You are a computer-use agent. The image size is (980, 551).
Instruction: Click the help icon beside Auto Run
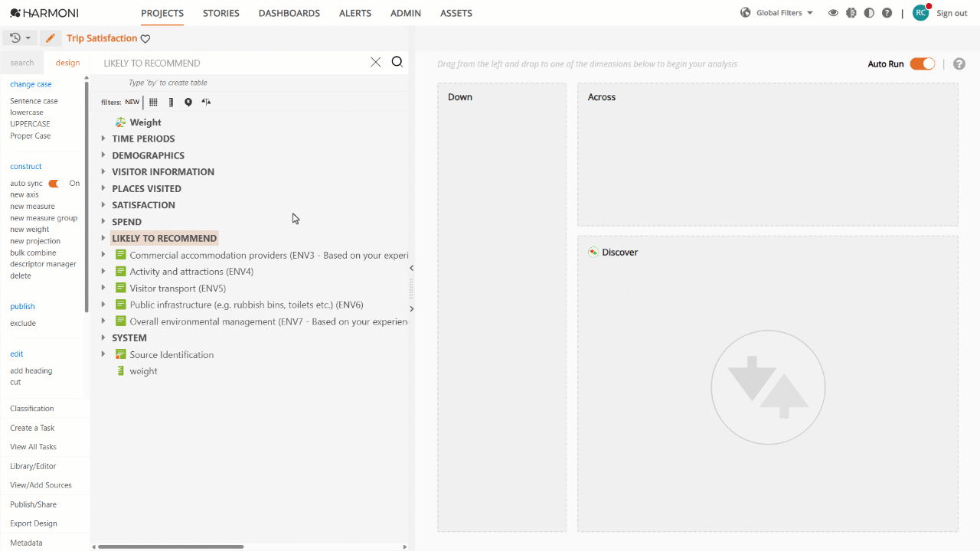[x=959, y=64]
